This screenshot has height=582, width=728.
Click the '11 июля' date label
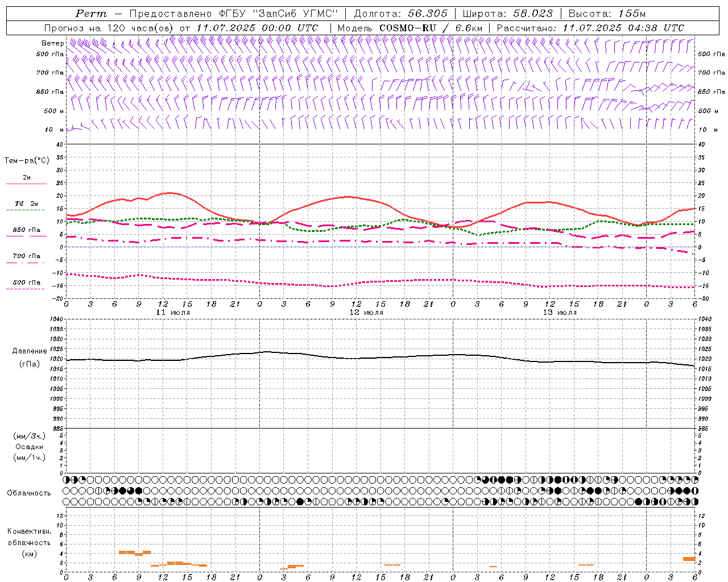click(173, 313)
